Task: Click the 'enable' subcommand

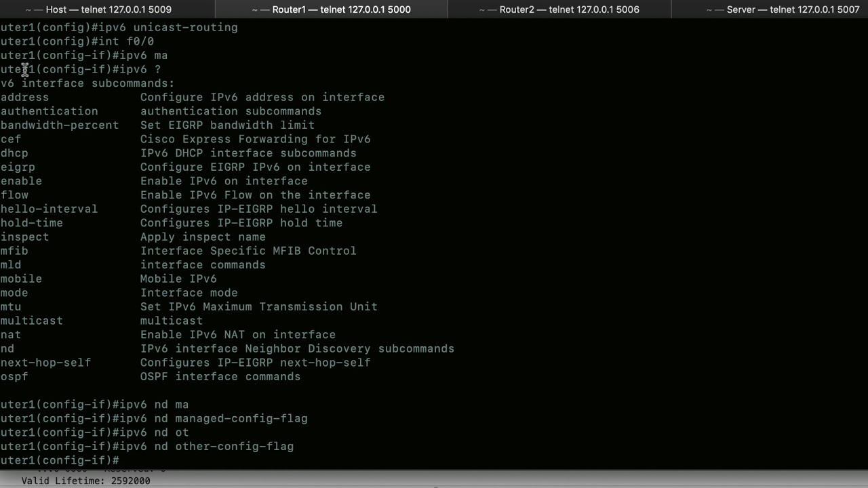Action: coord(21,181)
